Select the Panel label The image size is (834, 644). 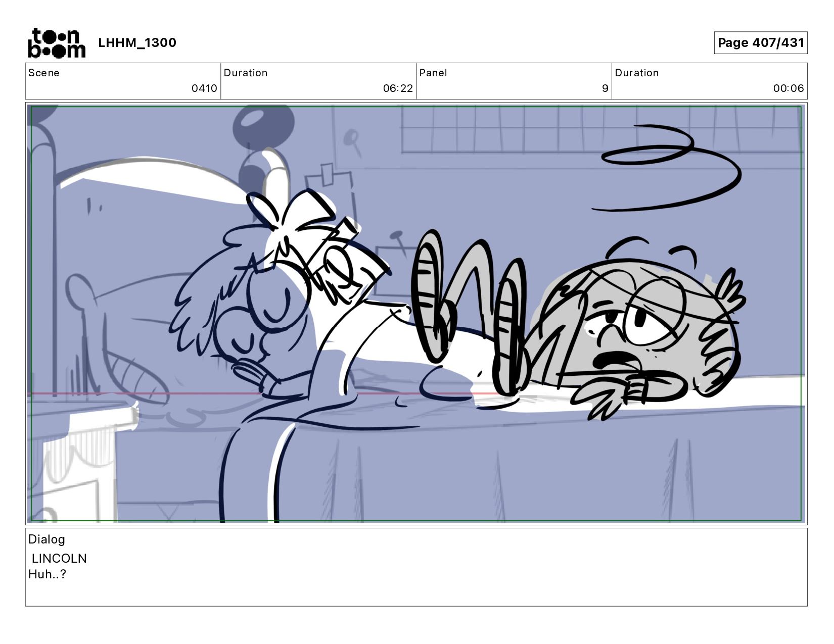[433, 73]
